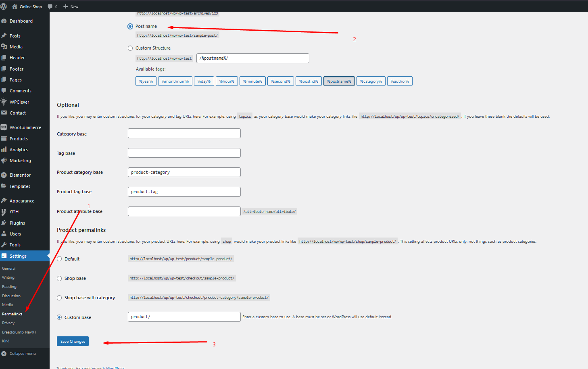Choose Shop base with category option
588x369 pixels.
pos(60,298)
